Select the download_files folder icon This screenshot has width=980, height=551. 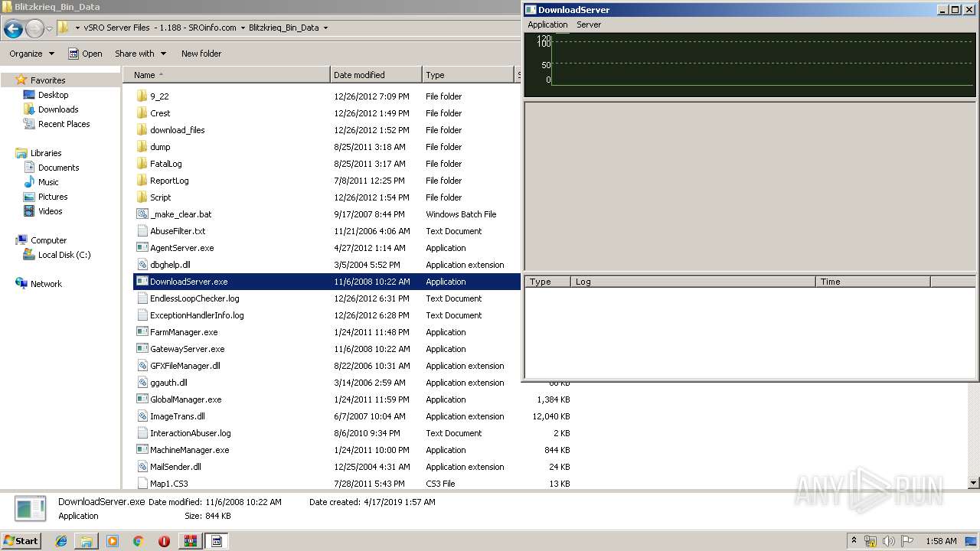click(x=142, y=130)
